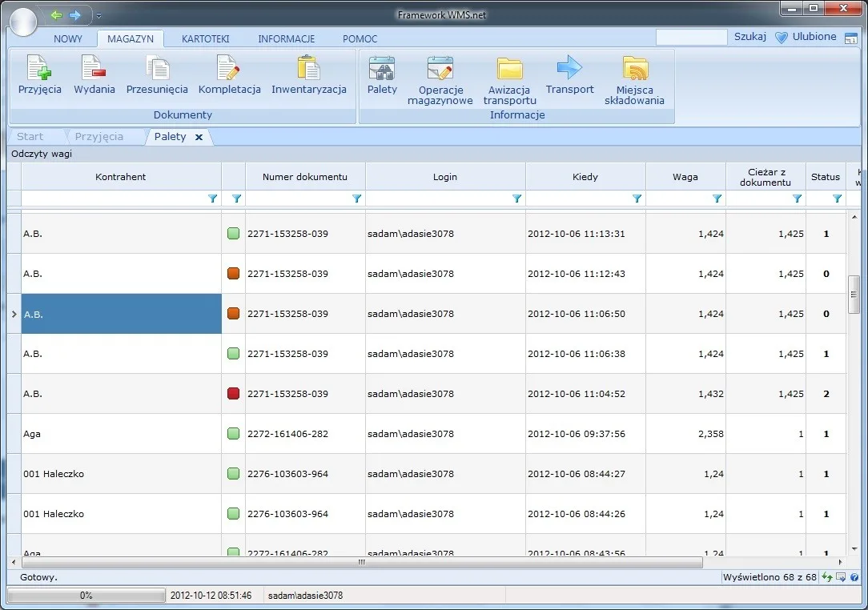Click the Szukaj search button
The height and width of the screenshot is (610, 868).
(x=750, y=37)
